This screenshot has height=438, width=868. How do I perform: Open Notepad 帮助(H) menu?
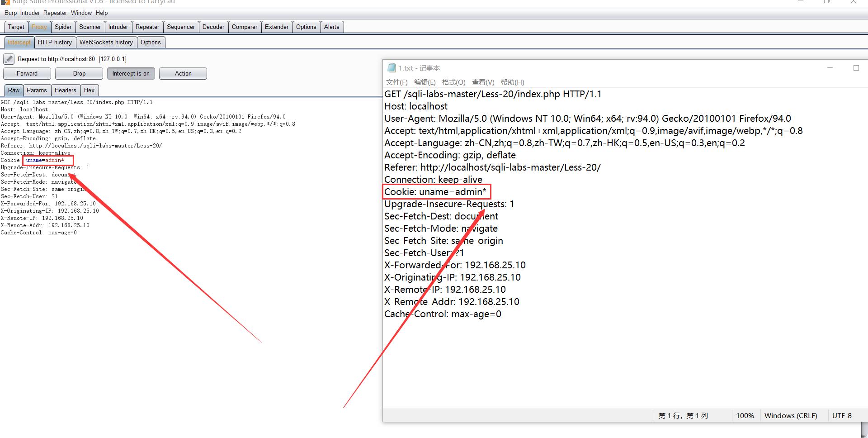point(512,82)
